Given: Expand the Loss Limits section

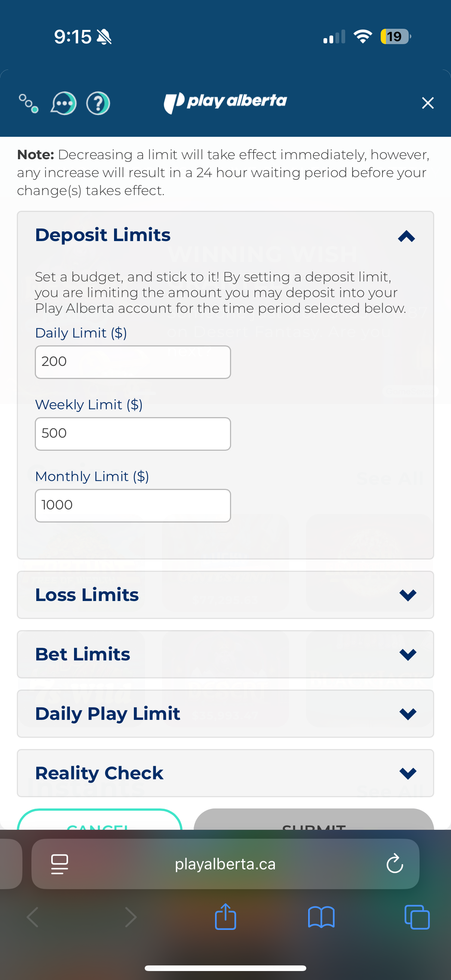Looking at the screenshot, I should [x=408, y=595].
